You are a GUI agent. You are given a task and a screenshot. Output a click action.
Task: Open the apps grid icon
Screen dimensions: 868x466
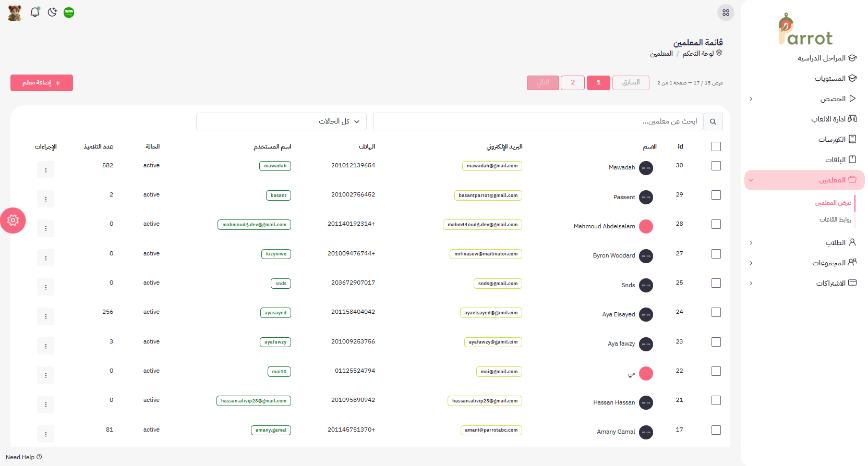point(726,13)
